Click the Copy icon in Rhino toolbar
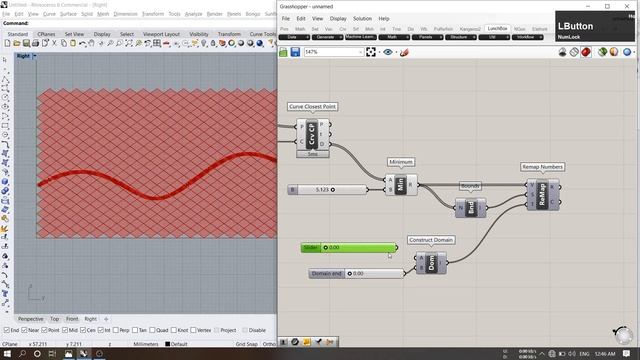 coord(64,43)
